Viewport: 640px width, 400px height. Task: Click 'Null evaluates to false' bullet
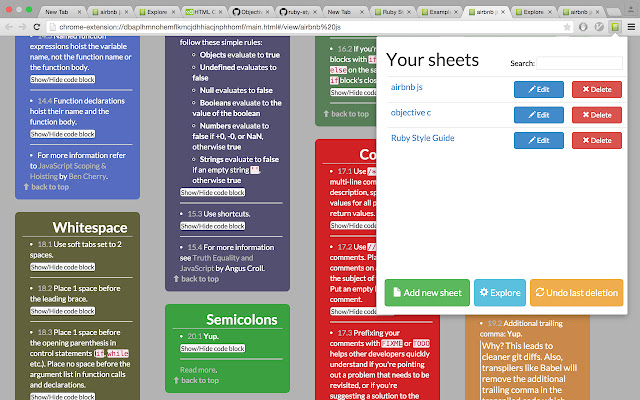click(236, 90)
